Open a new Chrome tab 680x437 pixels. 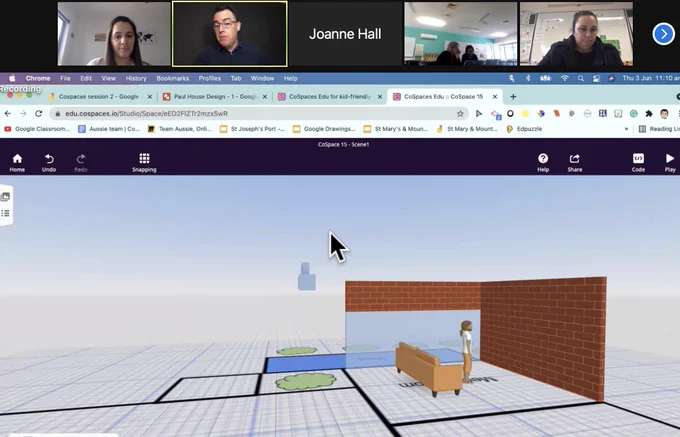(513, 97)
